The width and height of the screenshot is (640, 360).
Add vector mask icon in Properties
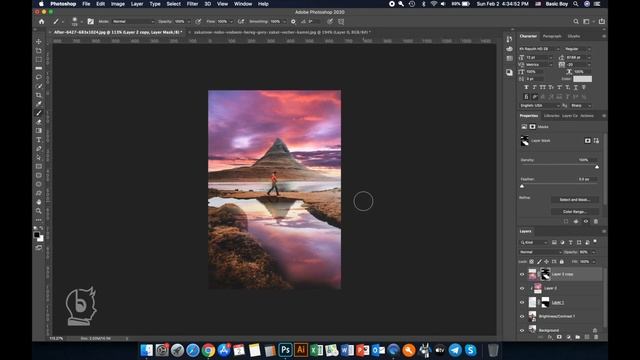click(x=596, y=140)
